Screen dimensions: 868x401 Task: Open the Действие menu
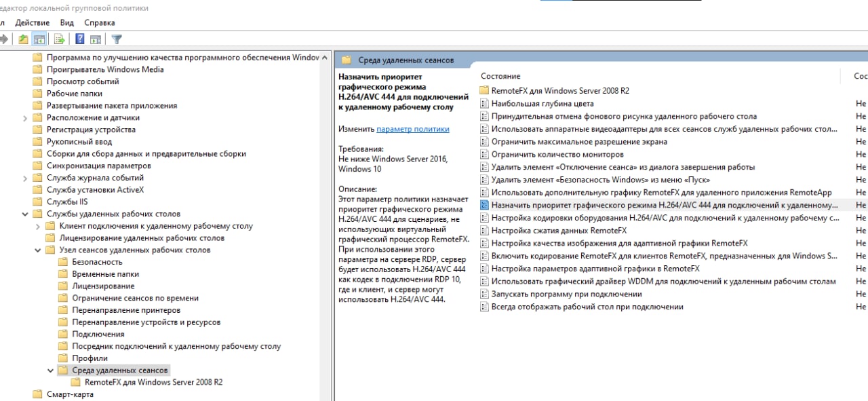click(32, 22)
